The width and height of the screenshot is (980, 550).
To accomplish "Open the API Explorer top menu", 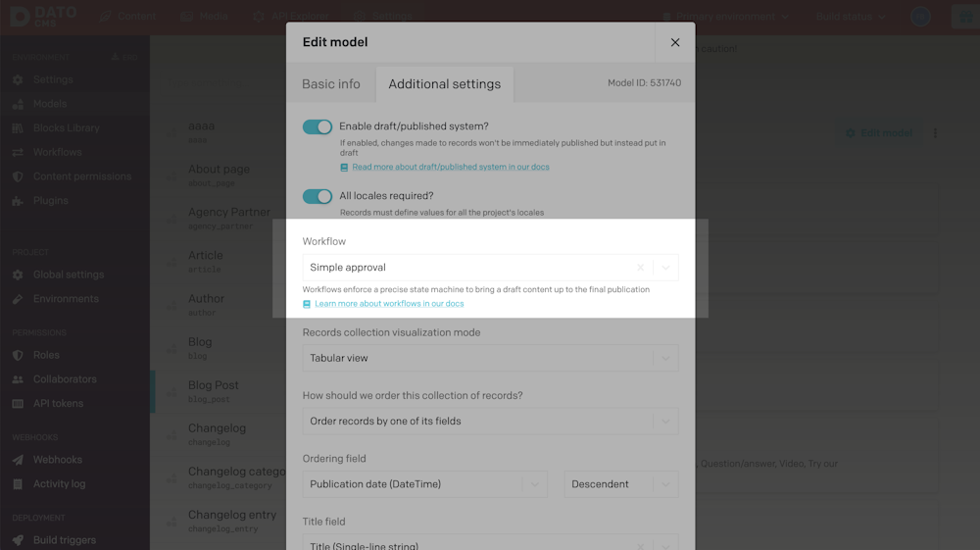I will pyautogui.click(x=291, y=17).
